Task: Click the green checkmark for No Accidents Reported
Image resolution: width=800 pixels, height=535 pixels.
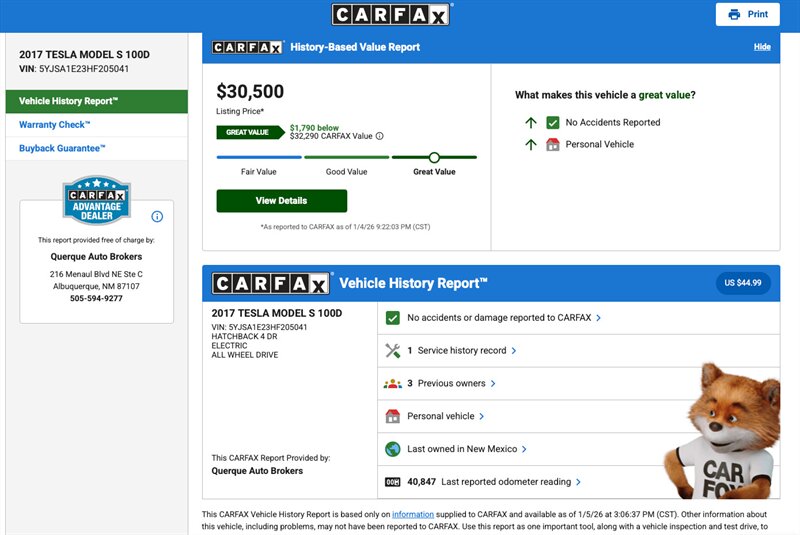Action: click(x=553, y=122)
